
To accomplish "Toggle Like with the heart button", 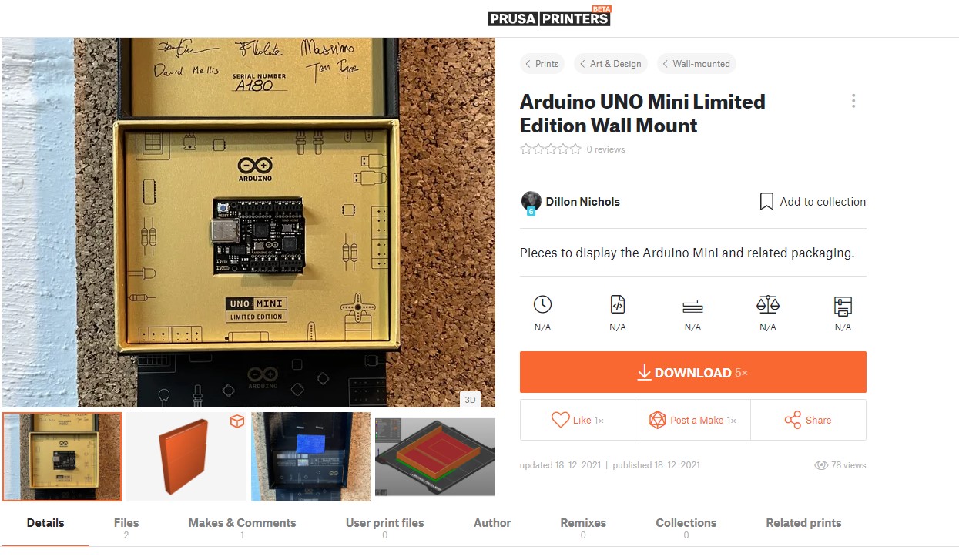I will (577, 420).
